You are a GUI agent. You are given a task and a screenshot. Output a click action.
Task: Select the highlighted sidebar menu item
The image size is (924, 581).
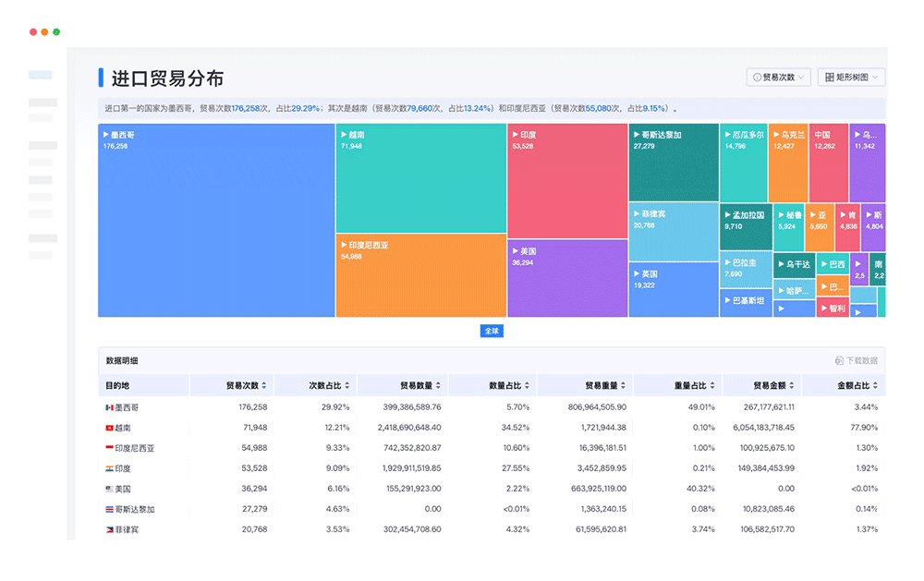point(41,74)
